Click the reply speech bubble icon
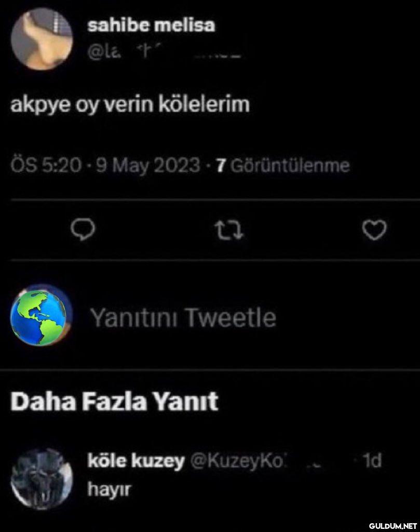Image resolution: width=420 pixels, height=532 pixels. point(83,230)
